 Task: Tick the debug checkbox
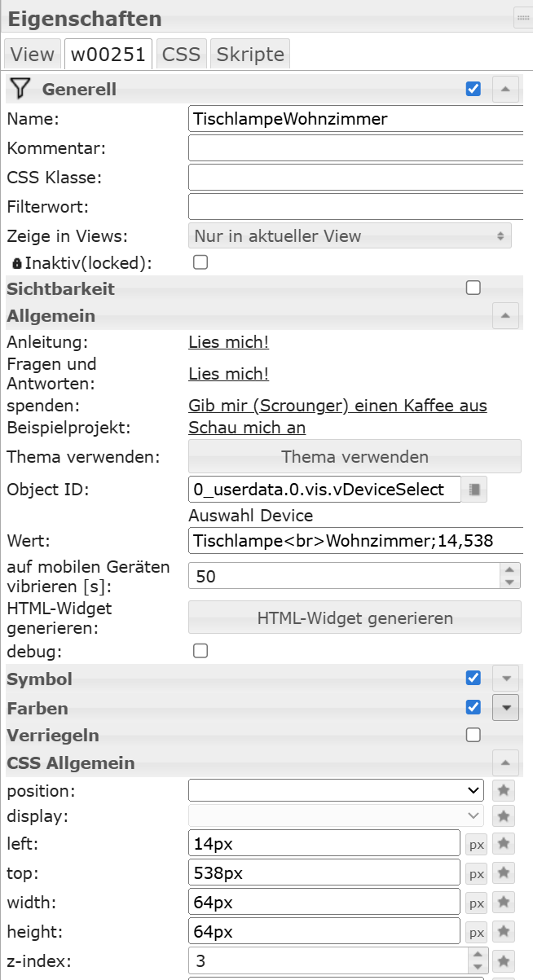(x=200, y=651)
